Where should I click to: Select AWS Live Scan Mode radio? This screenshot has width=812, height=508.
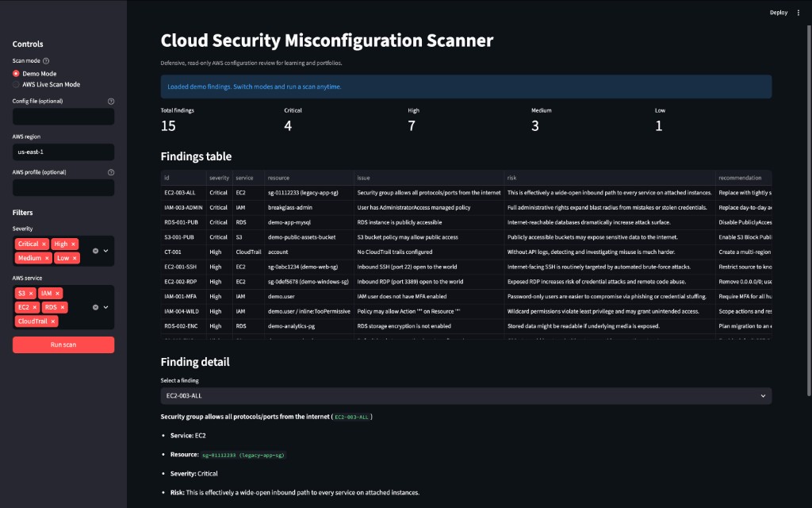pos(16,84)
